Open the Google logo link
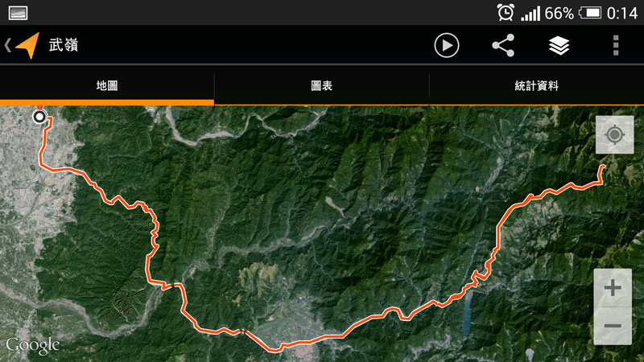This screenshot has height=362, width=644. click(x=32, y=346)
